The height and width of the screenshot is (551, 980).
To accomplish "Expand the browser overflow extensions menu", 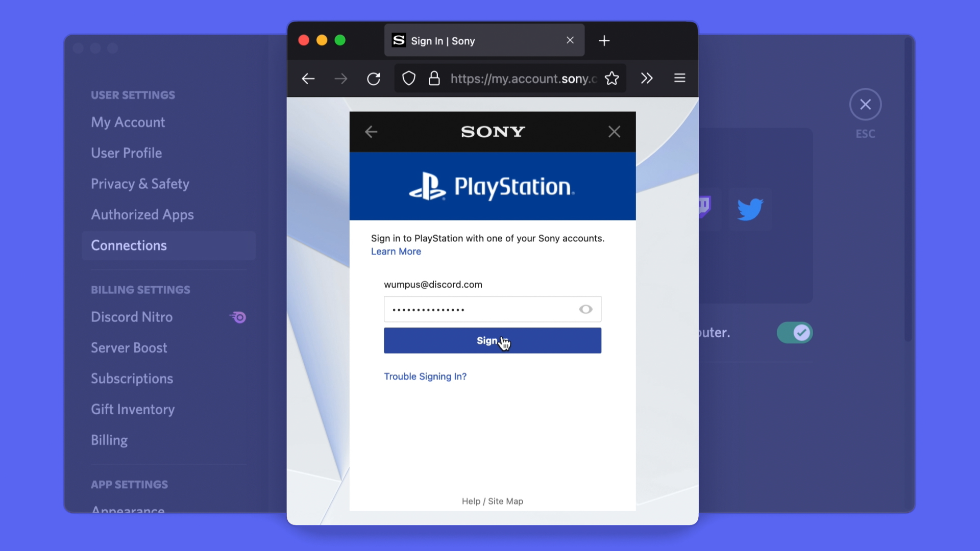I will [x=646, y=79].
